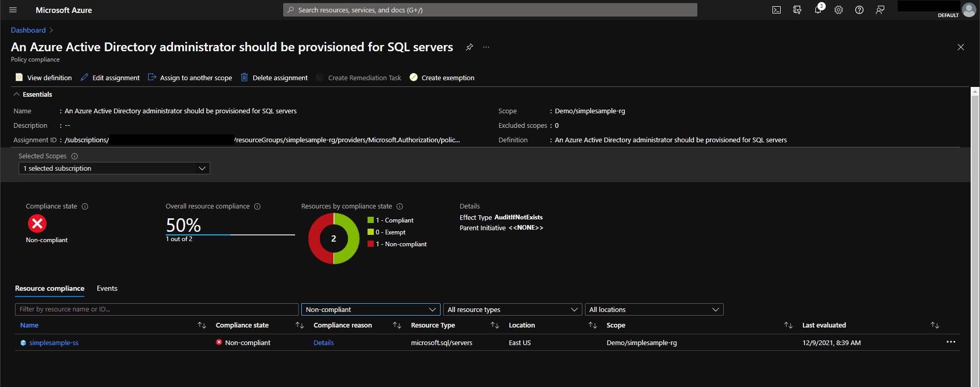Open the notifications bell

coord(818,10)
